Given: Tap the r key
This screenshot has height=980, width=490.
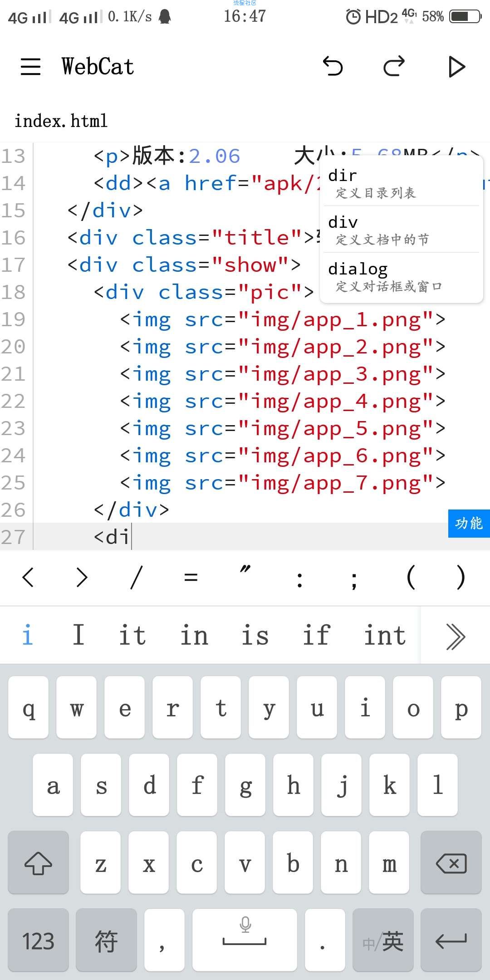Looking at the screenshot, I should (x=173, y=707).
